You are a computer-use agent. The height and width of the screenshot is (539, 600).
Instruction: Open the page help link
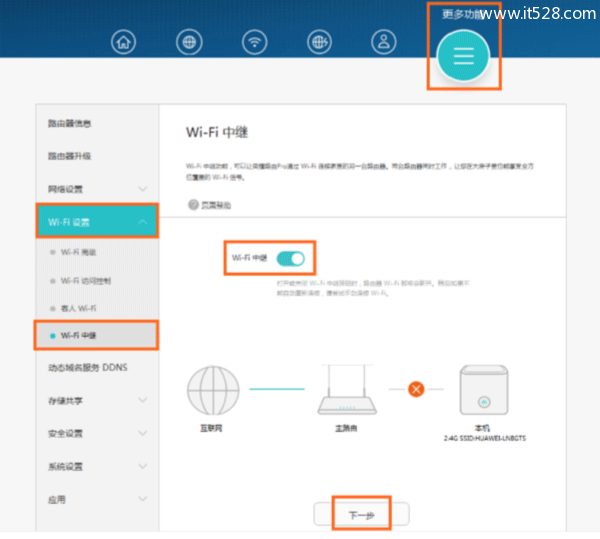pyautogui.click(x=216, y=205)
